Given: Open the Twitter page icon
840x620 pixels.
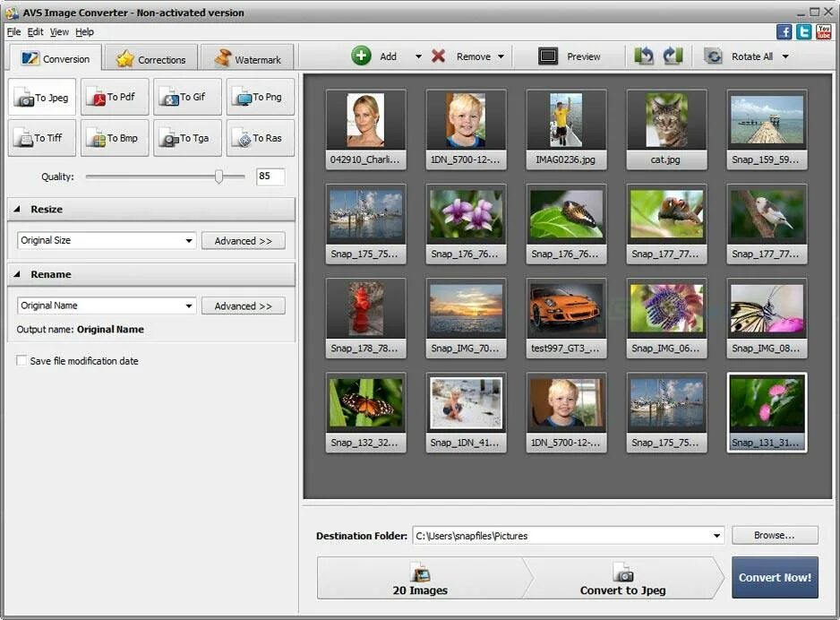Looking at the screenshot, I should pos(803,32).
